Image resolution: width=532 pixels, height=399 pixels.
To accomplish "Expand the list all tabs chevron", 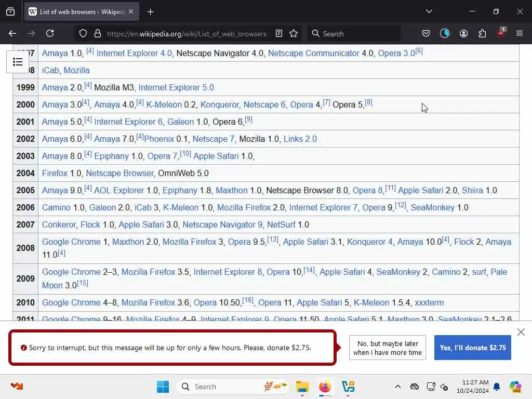I will [429, 11].
